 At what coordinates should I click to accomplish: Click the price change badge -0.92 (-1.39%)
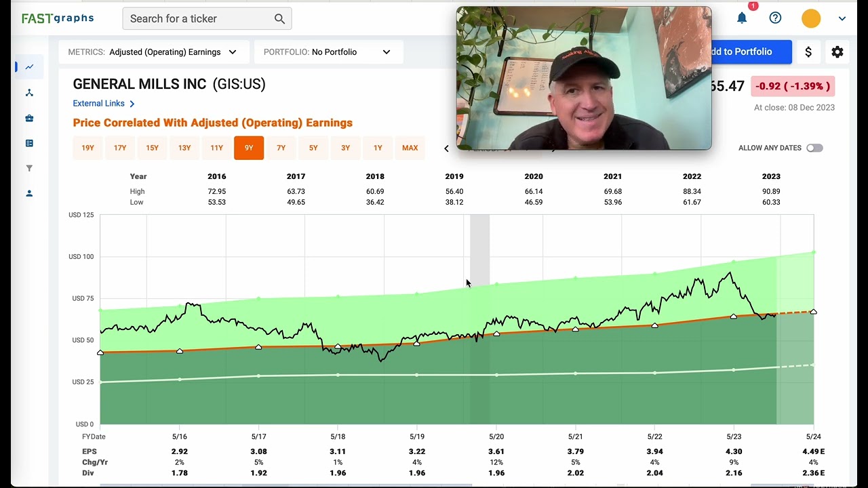tap(793, 86)
